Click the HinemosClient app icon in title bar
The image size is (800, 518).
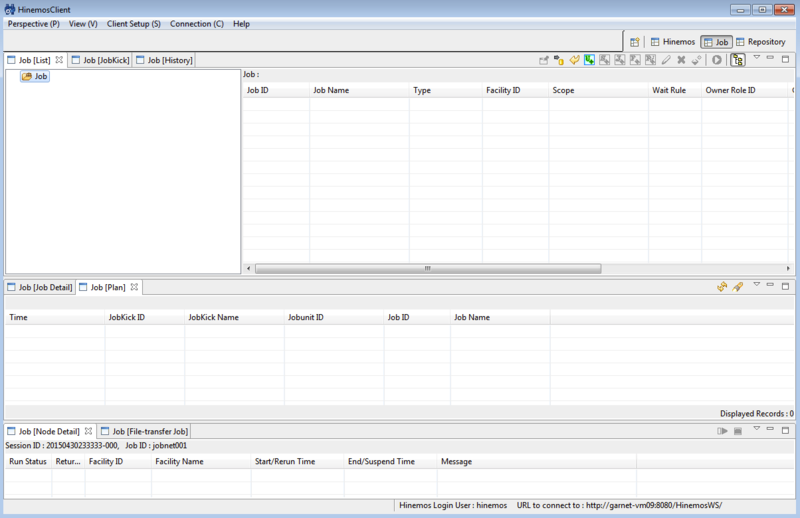(x=10, y=9)
